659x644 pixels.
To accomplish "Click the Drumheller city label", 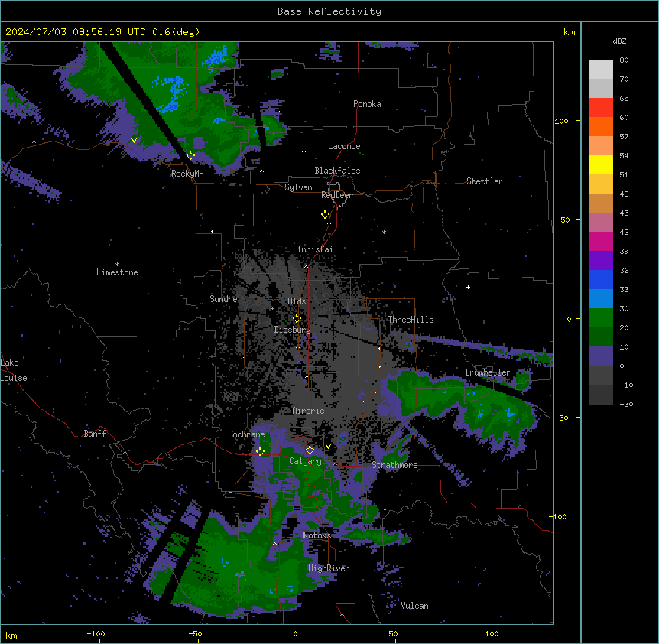I will (488, 372).
